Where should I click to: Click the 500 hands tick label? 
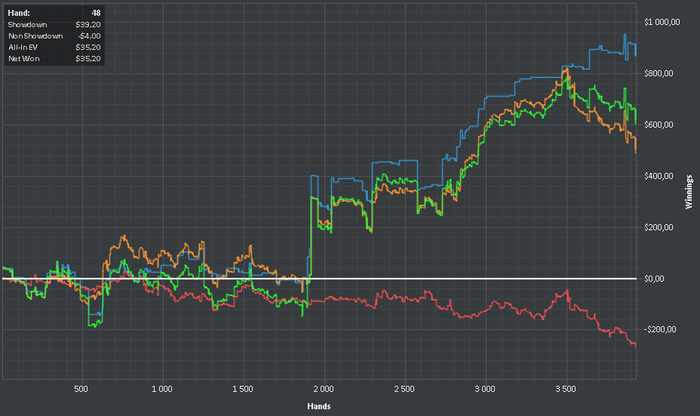[81, 389]
